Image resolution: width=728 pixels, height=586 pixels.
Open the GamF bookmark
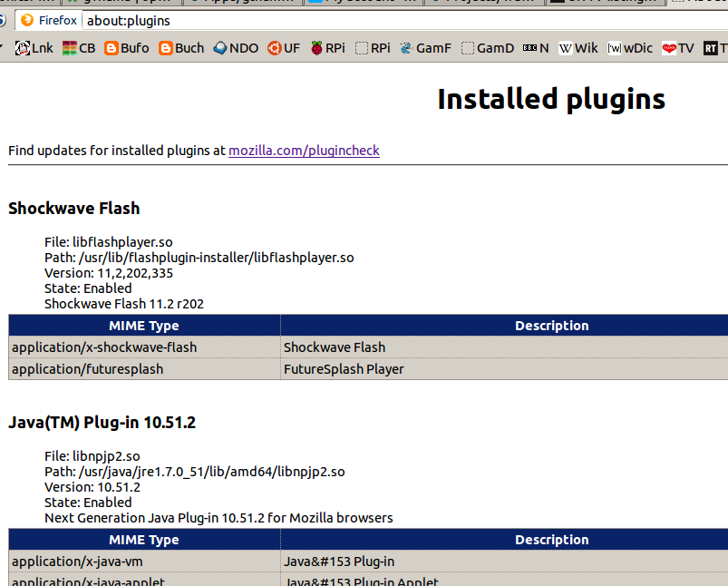[425, 48]
